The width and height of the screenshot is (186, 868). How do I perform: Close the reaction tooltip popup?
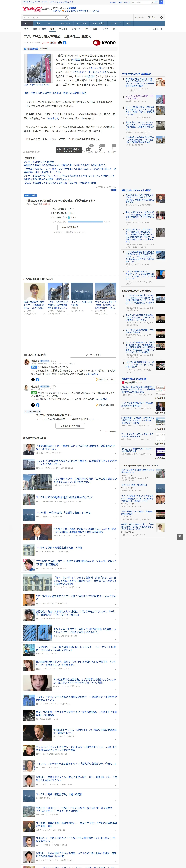point(81,149)
